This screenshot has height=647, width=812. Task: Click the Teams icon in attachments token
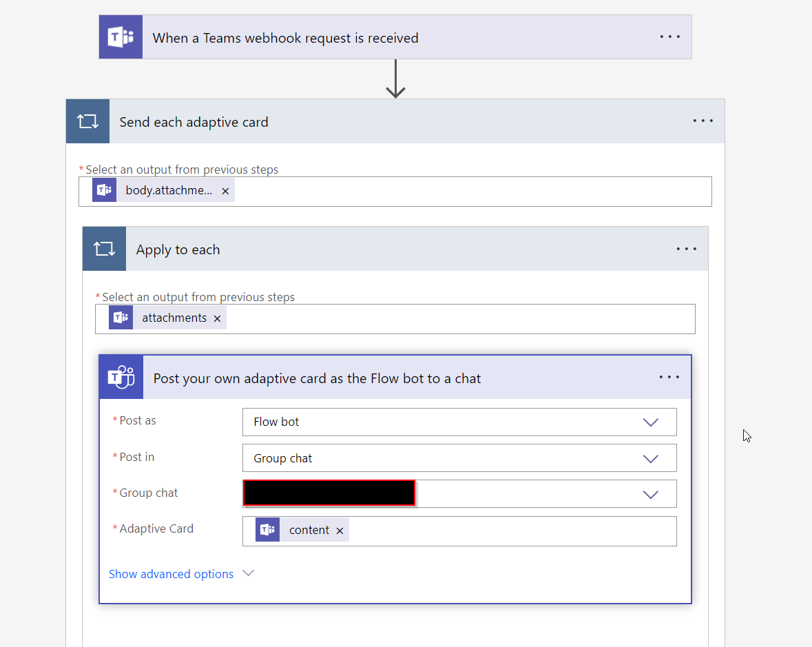[121, 318]
